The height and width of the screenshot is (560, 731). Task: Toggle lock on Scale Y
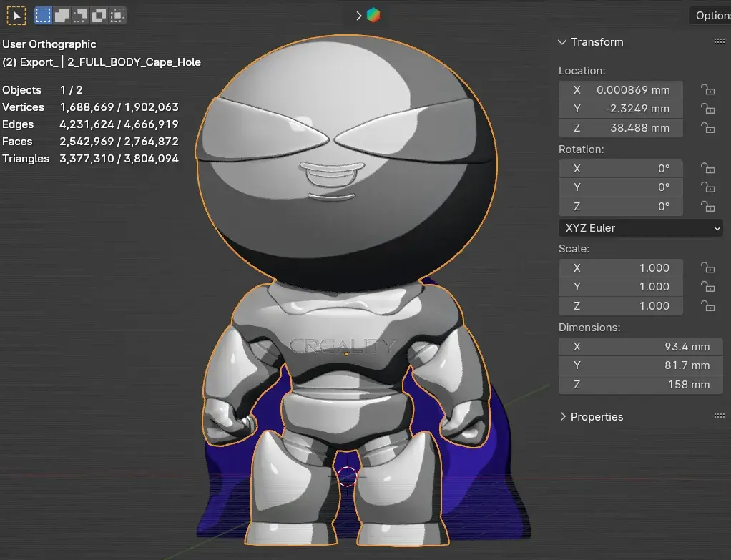click(707, 287)
